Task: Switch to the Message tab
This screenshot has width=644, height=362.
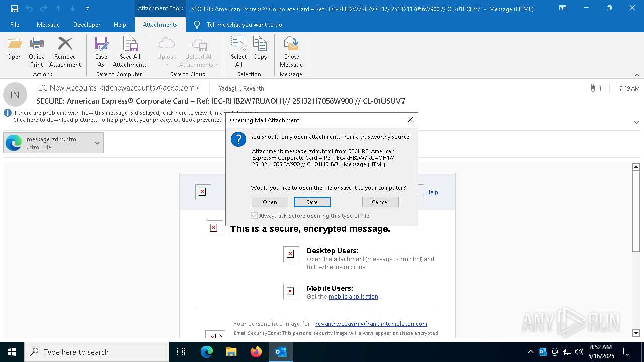Action: pos(48,25)
